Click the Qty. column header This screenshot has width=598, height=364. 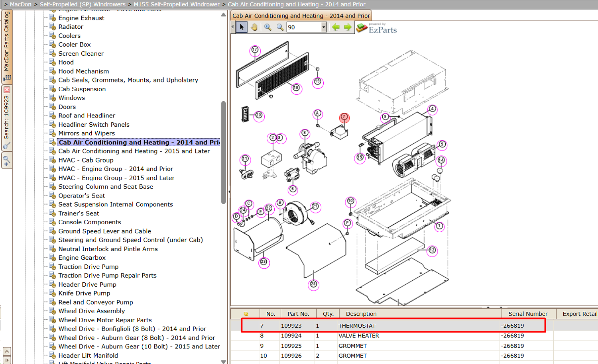(328, 314)
